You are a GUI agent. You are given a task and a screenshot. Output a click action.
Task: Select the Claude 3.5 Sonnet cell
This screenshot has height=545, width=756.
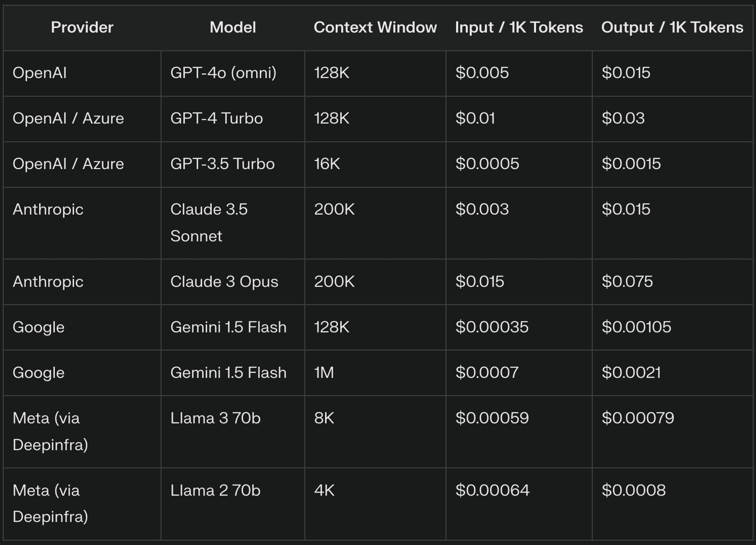point(233,223)
